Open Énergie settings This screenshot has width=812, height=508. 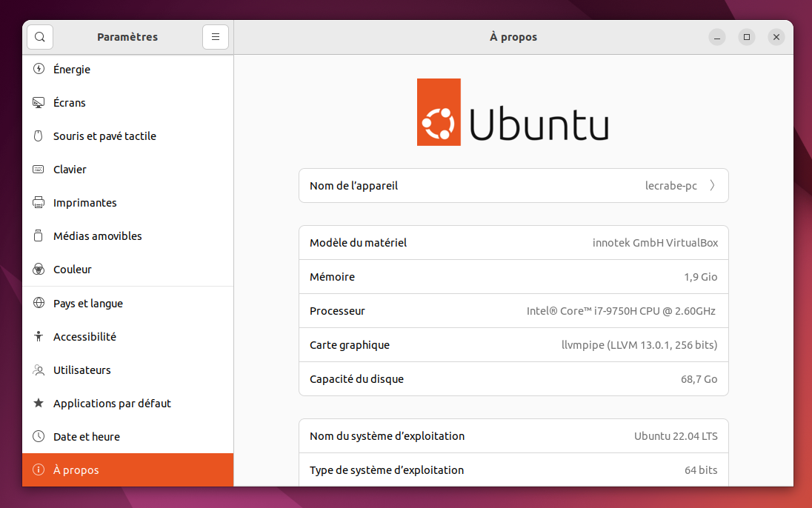pyautogui.click(x=128, y=70)
